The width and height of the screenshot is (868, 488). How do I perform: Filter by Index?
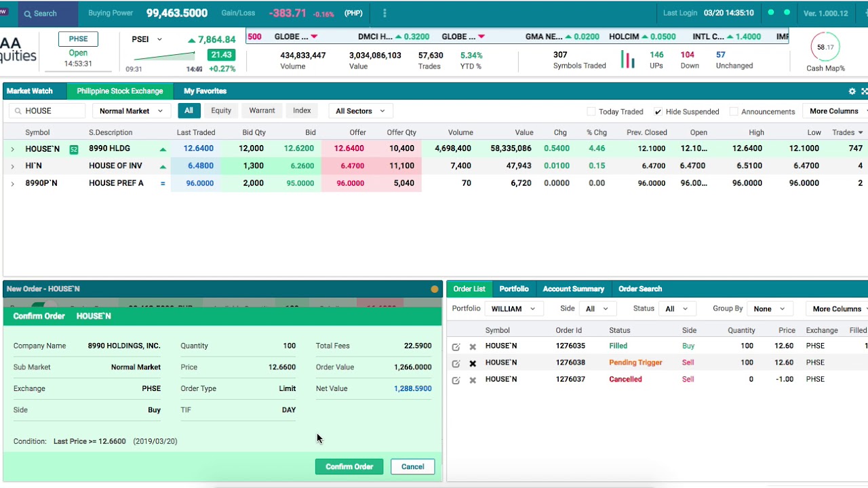click(302, 110)
